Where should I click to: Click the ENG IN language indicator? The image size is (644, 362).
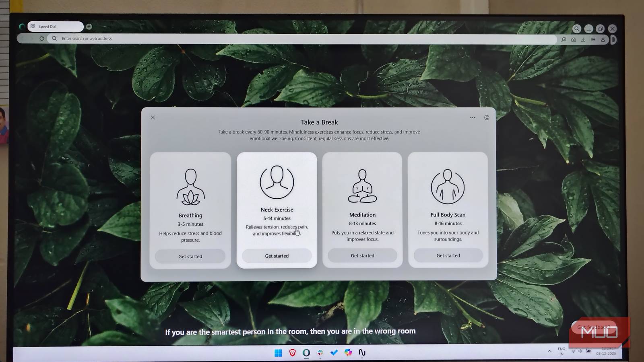tap(561, 351)
